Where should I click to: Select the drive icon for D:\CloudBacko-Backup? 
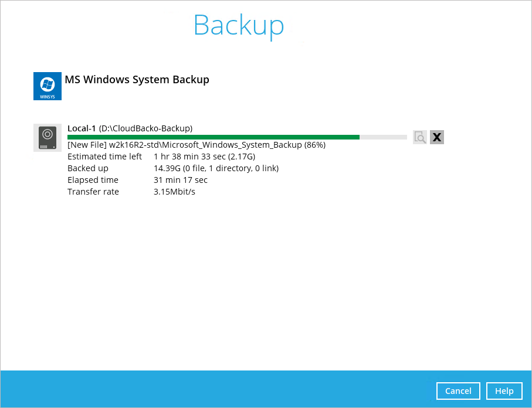tap(48, 138)
